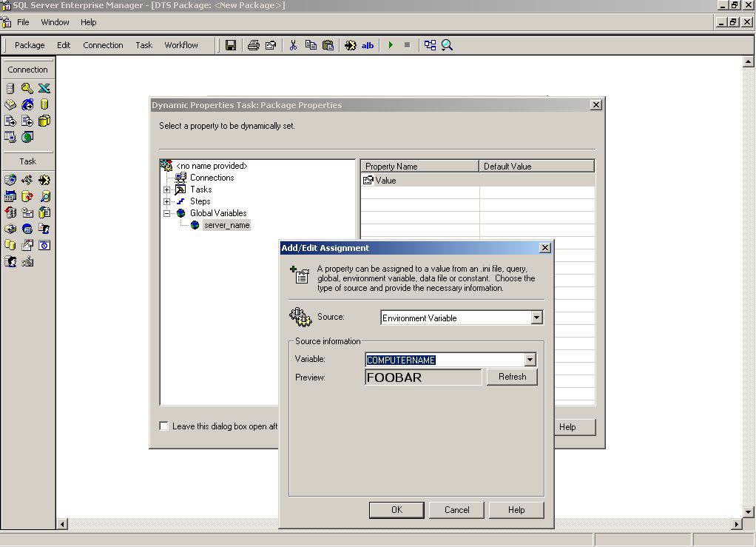Add the single yellow cylinder connection icon
Image resolution: width=756 pixels, height=547 pixels.
click(x=44, y=104)
